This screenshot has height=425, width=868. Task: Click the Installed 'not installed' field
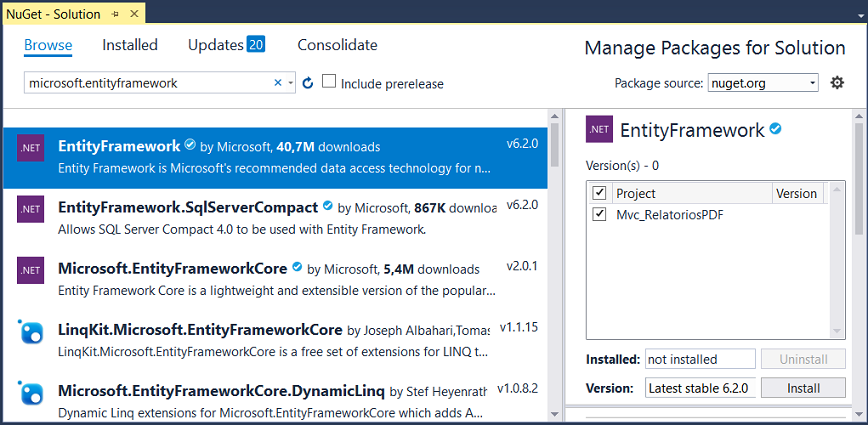point(700,359)
